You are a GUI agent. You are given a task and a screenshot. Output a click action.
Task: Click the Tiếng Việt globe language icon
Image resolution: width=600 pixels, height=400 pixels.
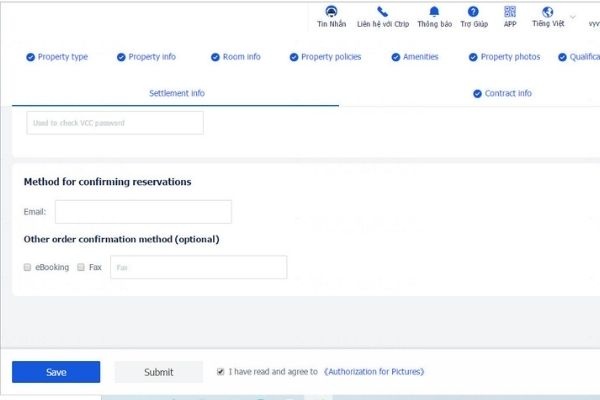547,12
